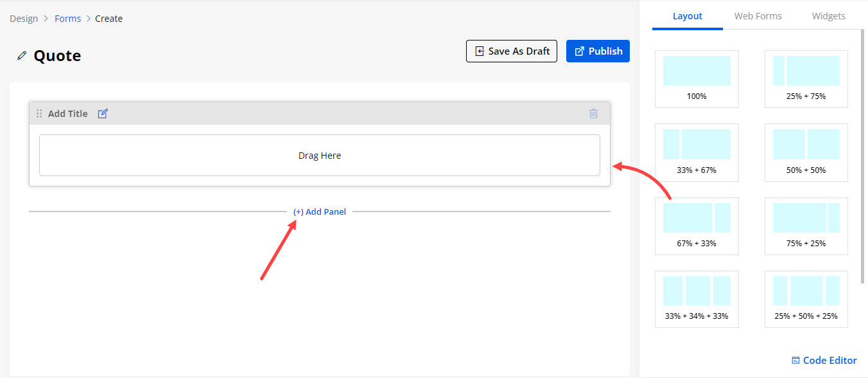The height and width of the screenshot is (378, 868).
Task: Click the pencil icon beside Quote title
Action: [x=22, y=56]
